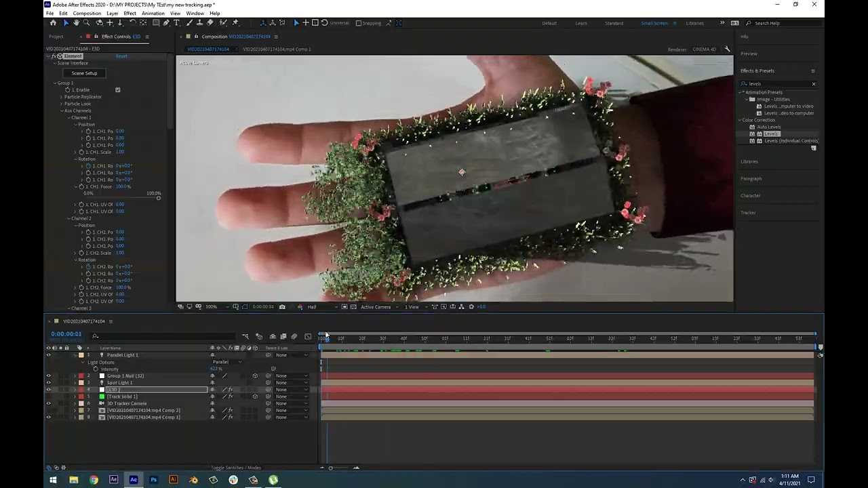Image resolution: width=868 pixels, height=488 pixels.
Task: Switch to the Standard workspace
Action: [614, 23]
